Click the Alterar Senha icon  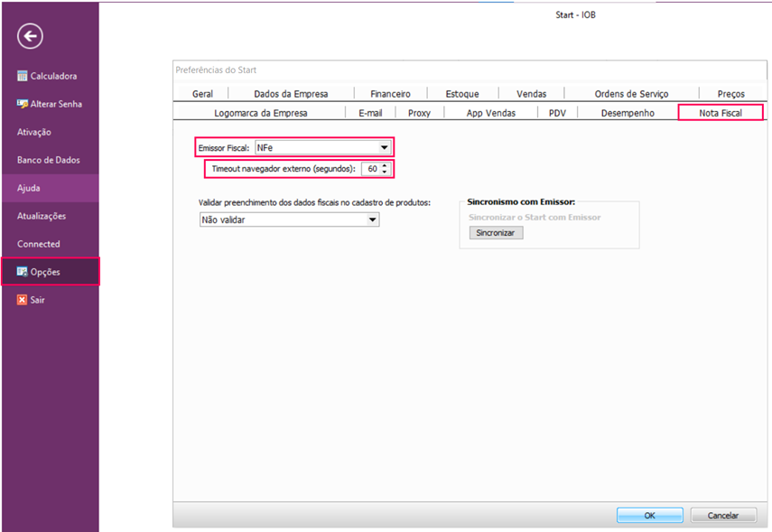[x=23, y=104]
